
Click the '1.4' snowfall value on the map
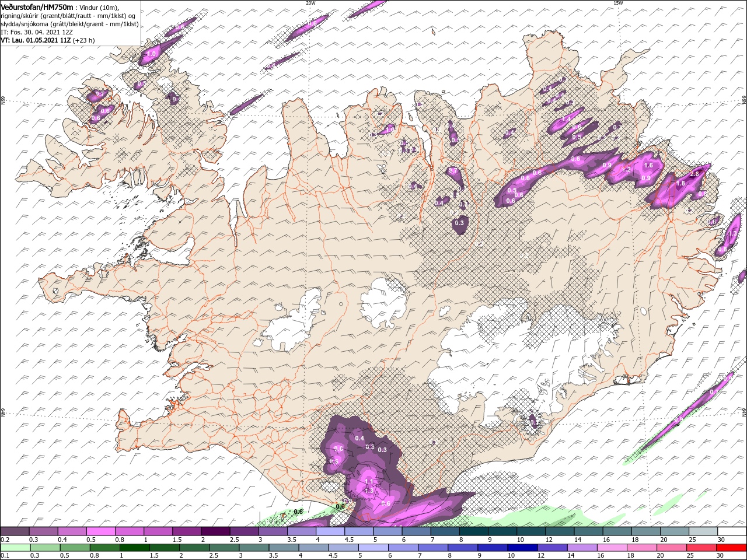pos(566,120)
